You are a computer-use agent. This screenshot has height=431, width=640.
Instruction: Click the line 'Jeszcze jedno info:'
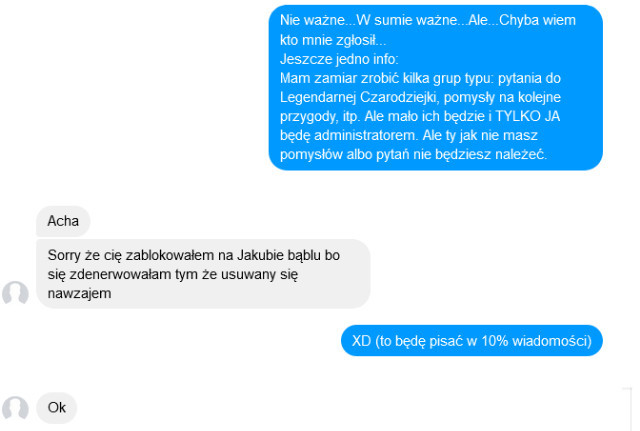(x=339, y=59)
